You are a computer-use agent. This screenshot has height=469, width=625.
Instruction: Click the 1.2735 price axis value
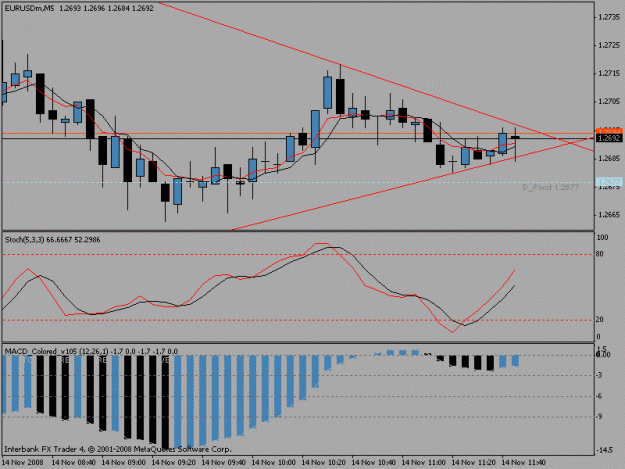pyautogui.click(x=609, y=17)
